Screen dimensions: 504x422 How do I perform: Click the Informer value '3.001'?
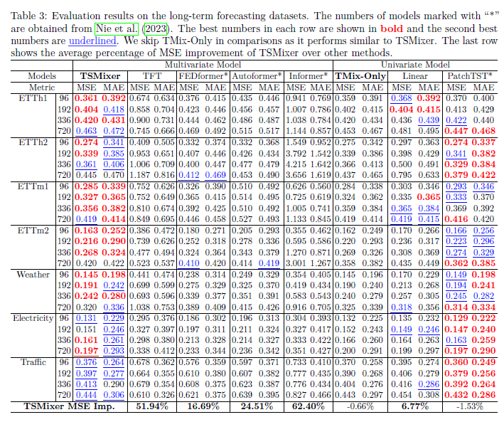[x=296, y=263]
